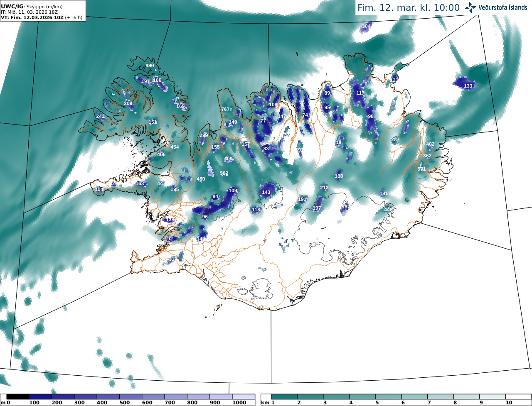
Task: Click the visibility value 104
Action: pos(99,189)
